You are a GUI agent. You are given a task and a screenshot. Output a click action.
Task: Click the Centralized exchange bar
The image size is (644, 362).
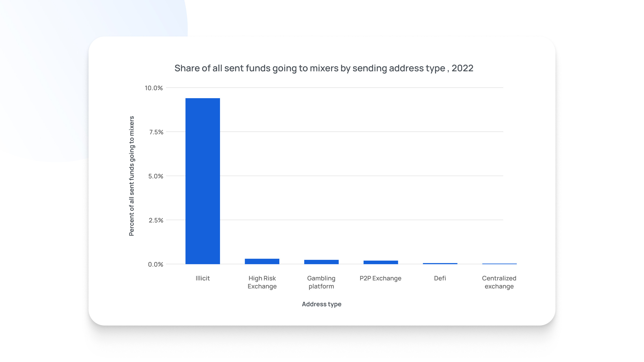click(499, 264)
